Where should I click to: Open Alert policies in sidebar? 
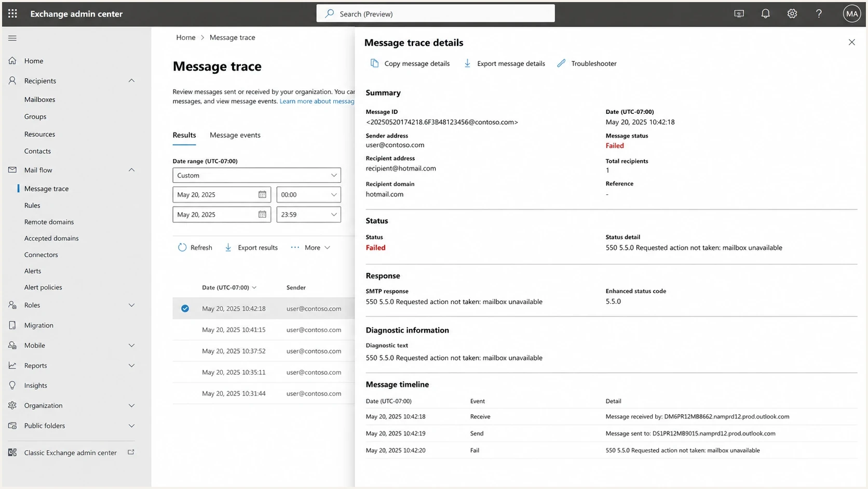[43, 287]
